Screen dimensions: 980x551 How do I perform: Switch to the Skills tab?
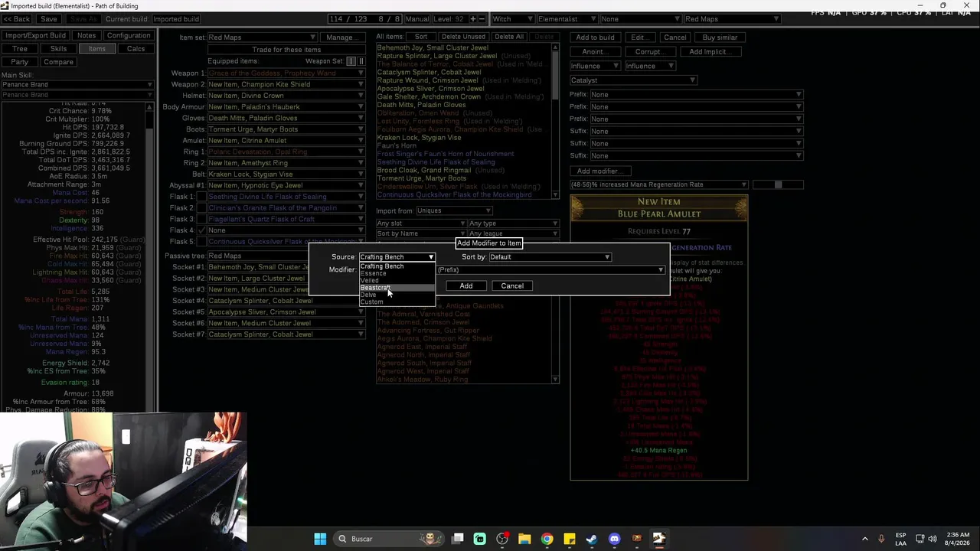click(x=58, y=49)
